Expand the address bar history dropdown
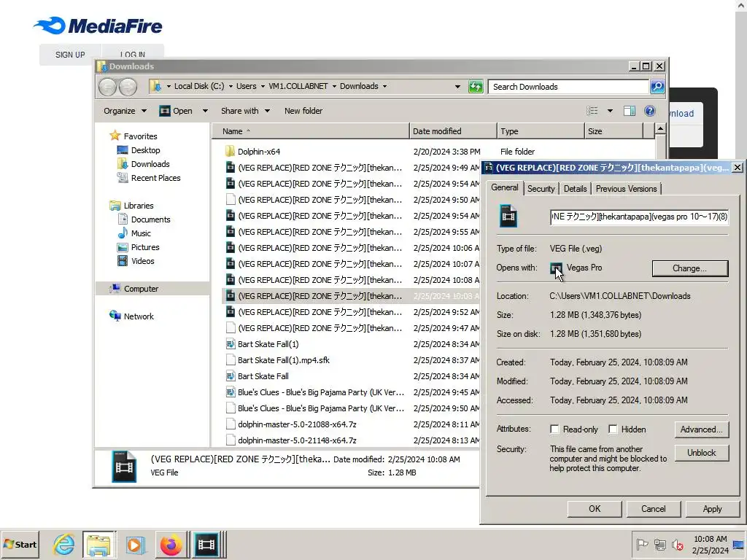747x560 pixels. click(x=457, y=87)
